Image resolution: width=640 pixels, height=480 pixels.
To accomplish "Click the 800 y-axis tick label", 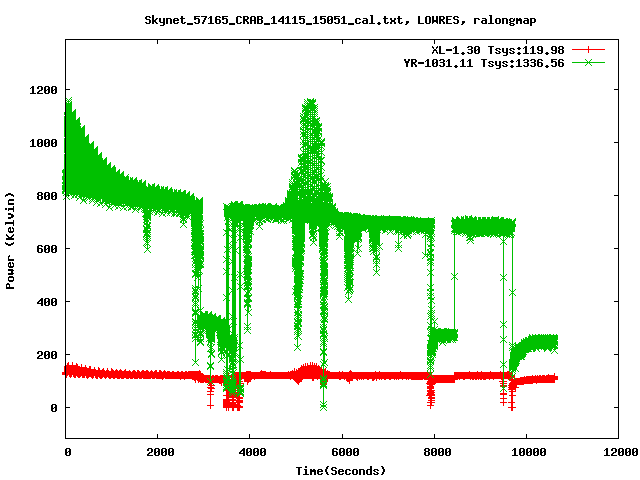I will pos(47,196).
